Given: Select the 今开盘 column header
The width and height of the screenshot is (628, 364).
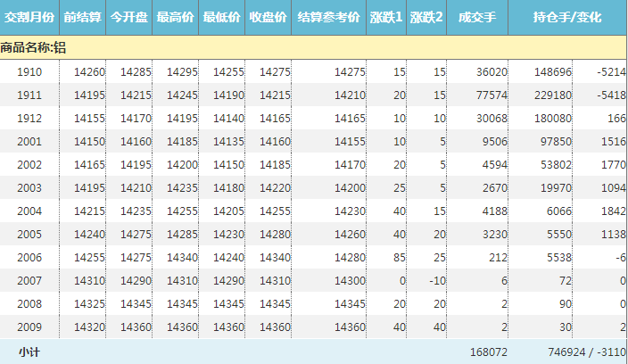Looking at the screenshot, I should tap(129, 18).
